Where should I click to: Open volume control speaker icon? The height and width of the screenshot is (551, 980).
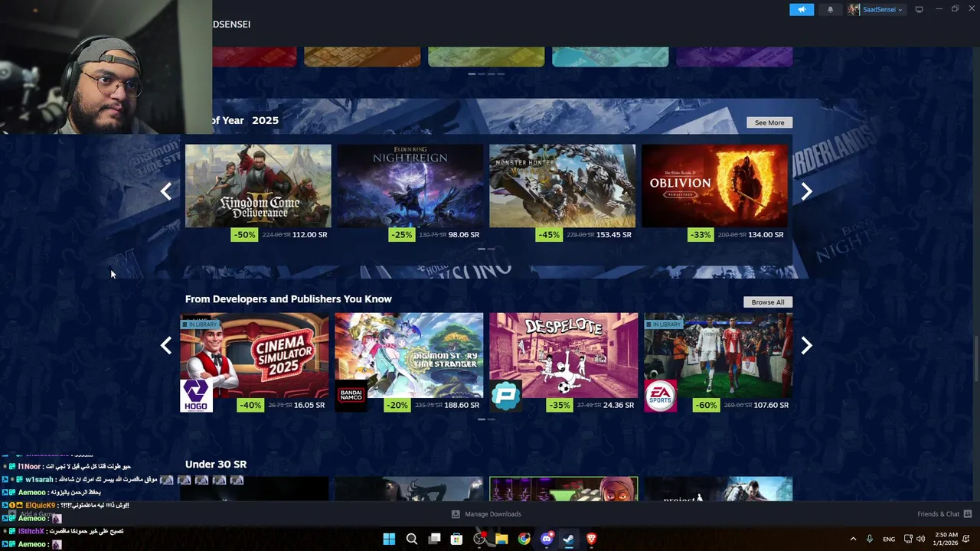coord(920,539)
